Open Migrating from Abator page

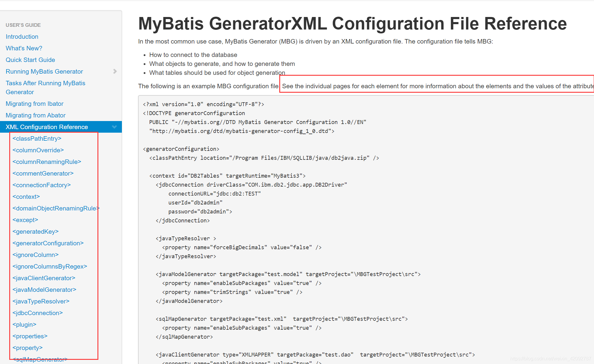click(x=35, y=115)
